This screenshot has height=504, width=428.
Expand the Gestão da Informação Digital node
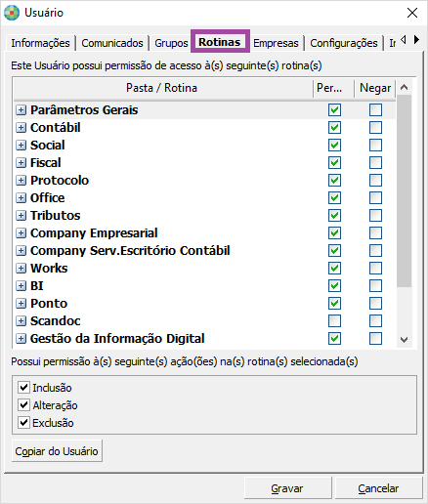coord(21,339)
